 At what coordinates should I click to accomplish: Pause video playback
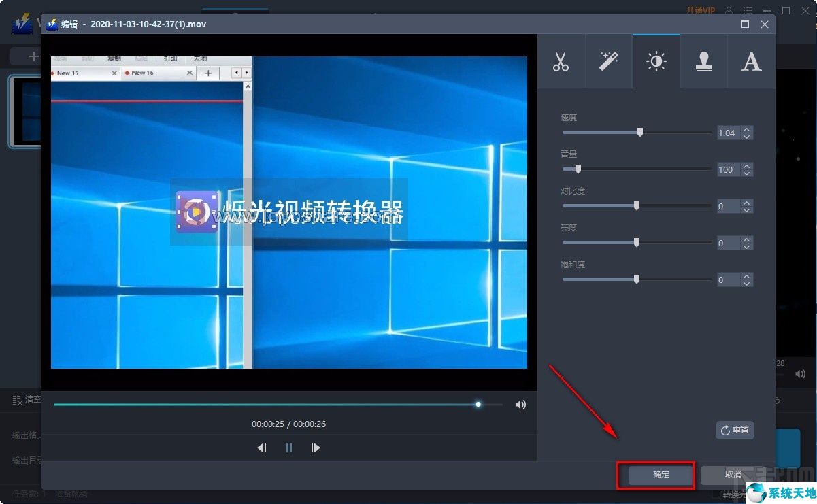pyautogui.click(x=288, y=448)
